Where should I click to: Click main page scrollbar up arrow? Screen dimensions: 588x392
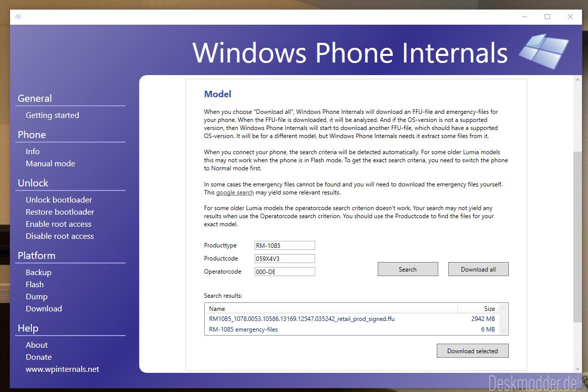577,80
